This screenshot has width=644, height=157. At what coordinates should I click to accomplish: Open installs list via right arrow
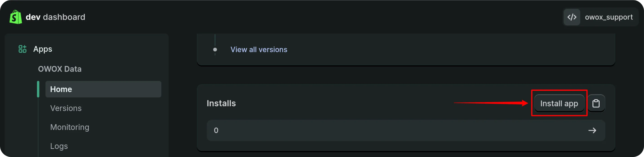click(x=592, y=130)
